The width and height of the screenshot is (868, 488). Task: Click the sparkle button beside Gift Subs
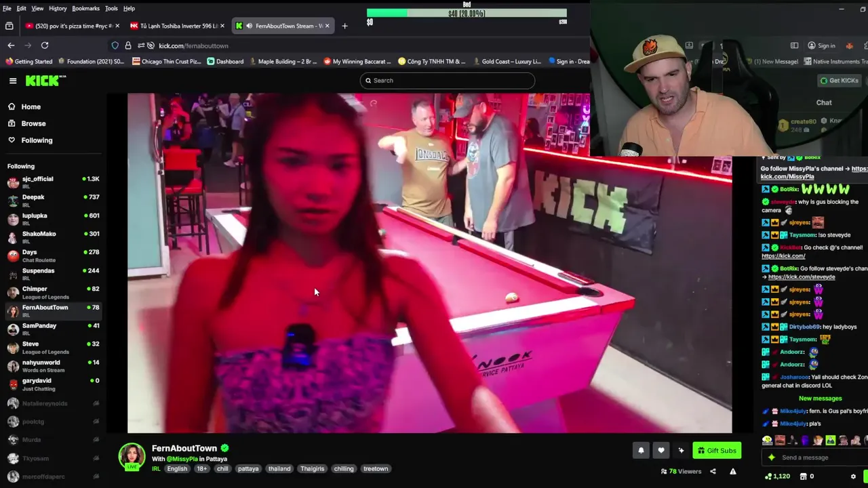(x=682, y=450)
